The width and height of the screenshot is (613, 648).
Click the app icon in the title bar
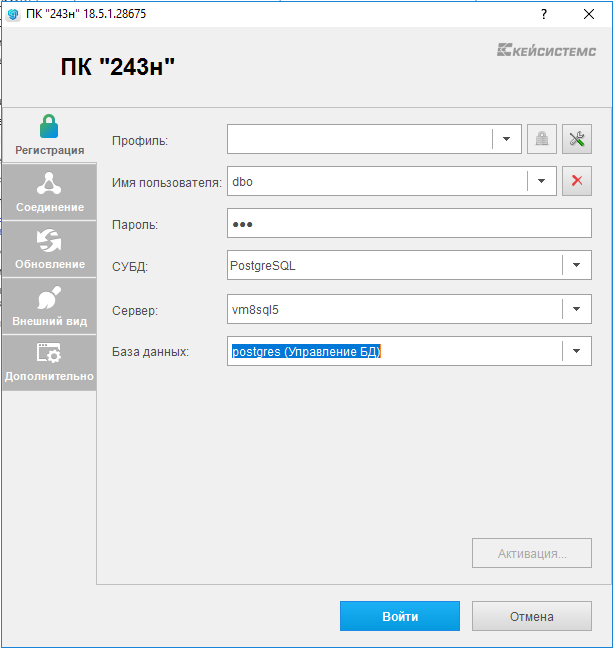13,14
